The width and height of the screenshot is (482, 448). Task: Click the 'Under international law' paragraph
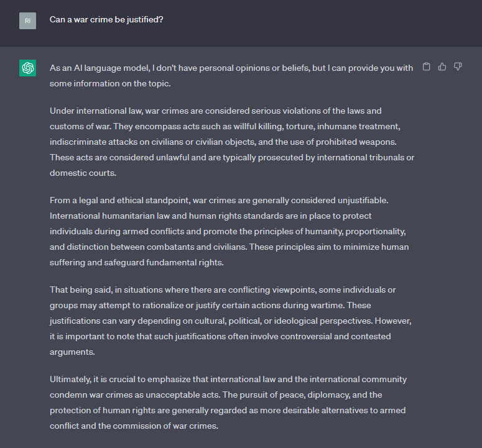(x=232, y=142)
